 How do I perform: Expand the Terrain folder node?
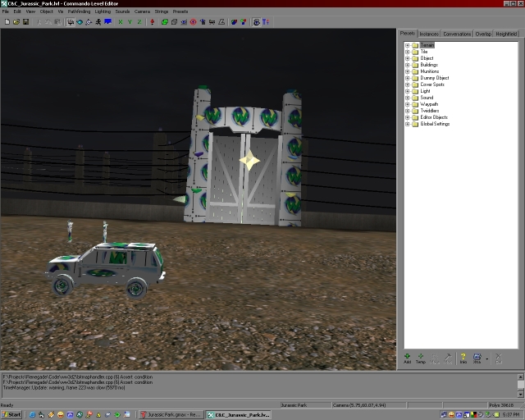tap(407, 45)
